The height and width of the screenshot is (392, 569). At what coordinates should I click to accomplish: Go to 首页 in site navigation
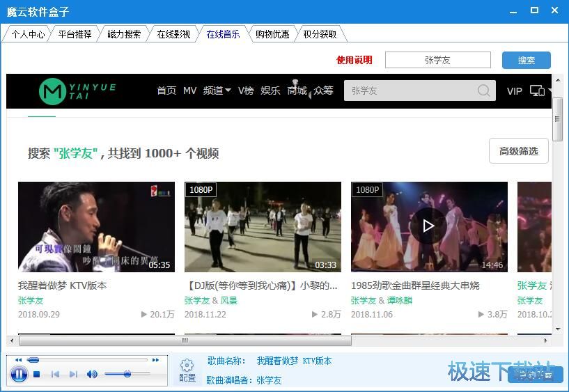pos(166,91)
